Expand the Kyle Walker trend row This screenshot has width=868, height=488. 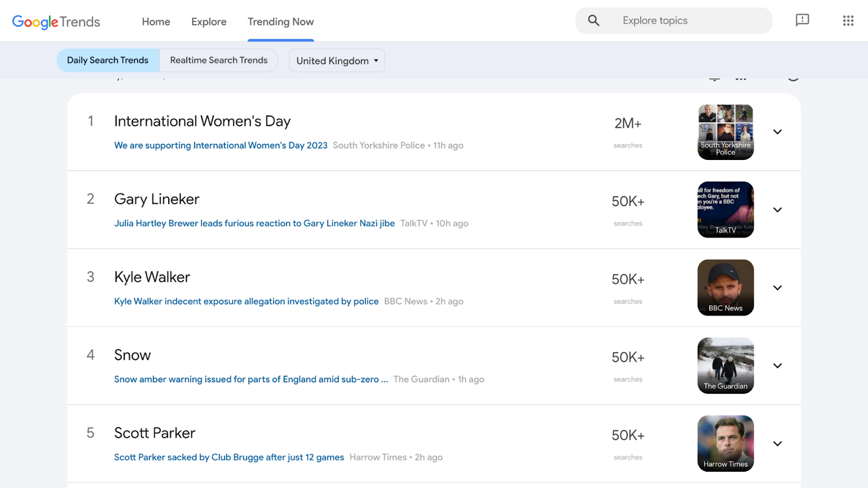click(777, 288)
